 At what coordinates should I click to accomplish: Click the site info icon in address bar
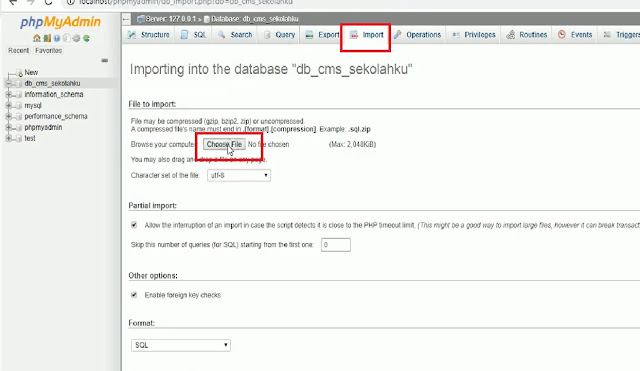[71, 2]
